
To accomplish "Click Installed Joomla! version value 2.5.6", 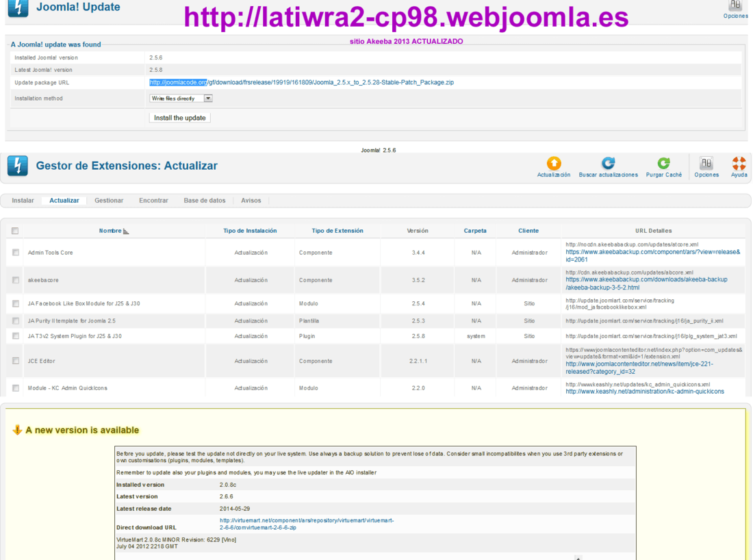I will pos(155,58).
